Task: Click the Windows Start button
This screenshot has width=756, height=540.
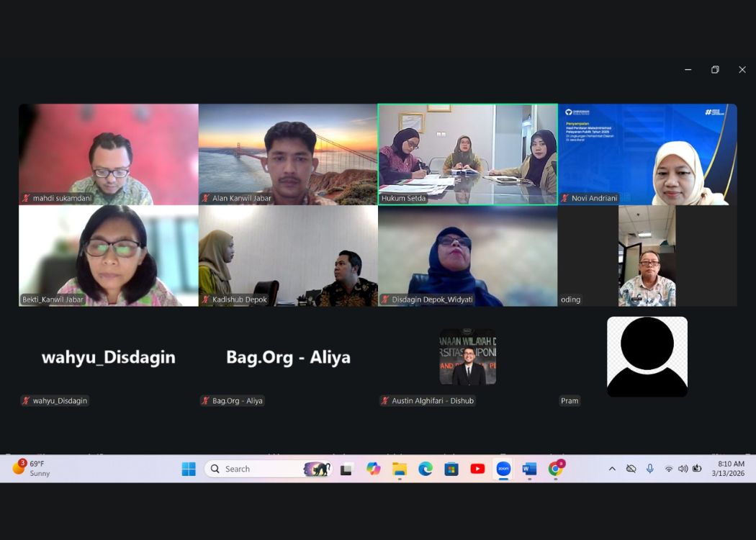Action: click(x=189, y=469)
